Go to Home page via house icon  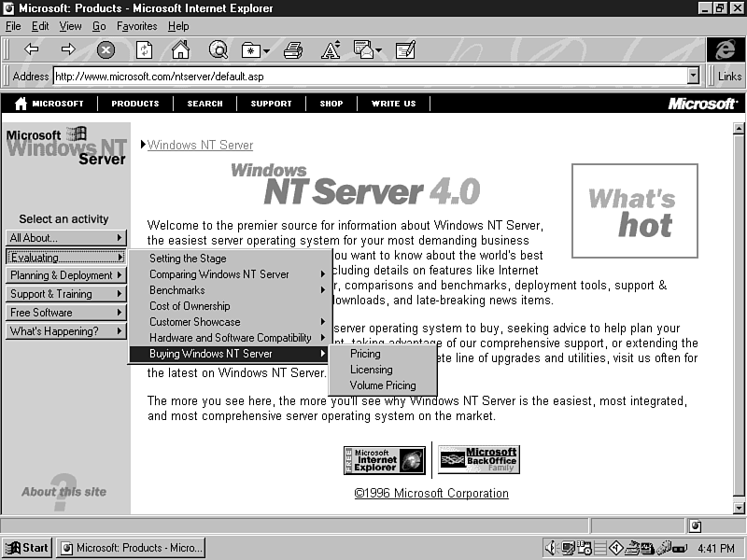coord(180,49)
